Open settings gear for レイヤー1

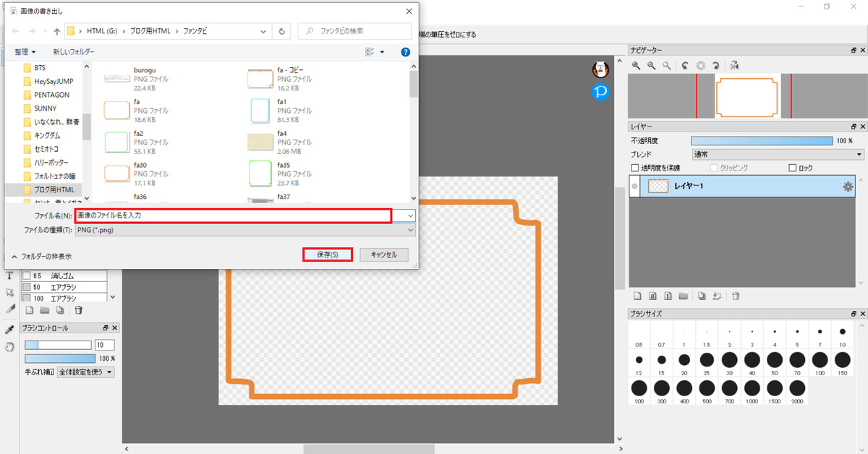click(x=848, y=187)
